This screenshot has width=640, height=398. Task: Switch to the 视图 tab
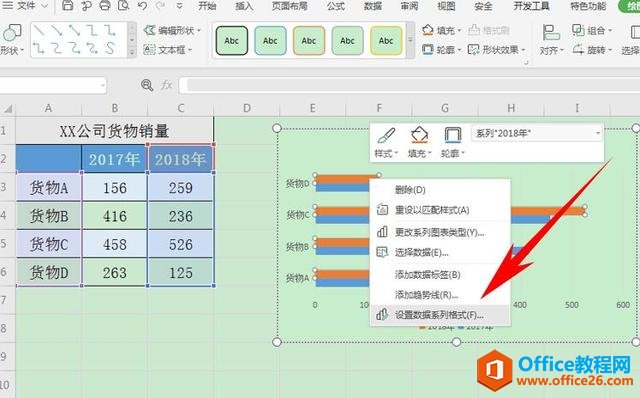click(x=446, y=6)
